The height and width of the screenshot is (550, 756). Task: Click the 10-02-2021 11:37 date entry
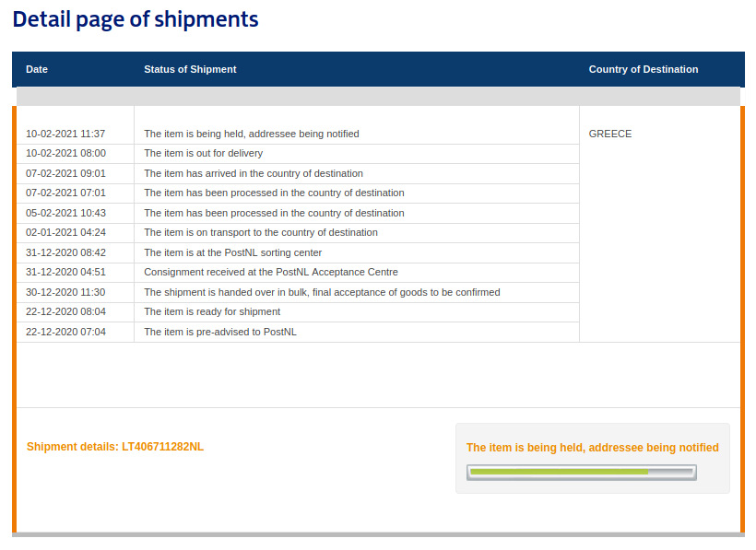pos(65,134)
